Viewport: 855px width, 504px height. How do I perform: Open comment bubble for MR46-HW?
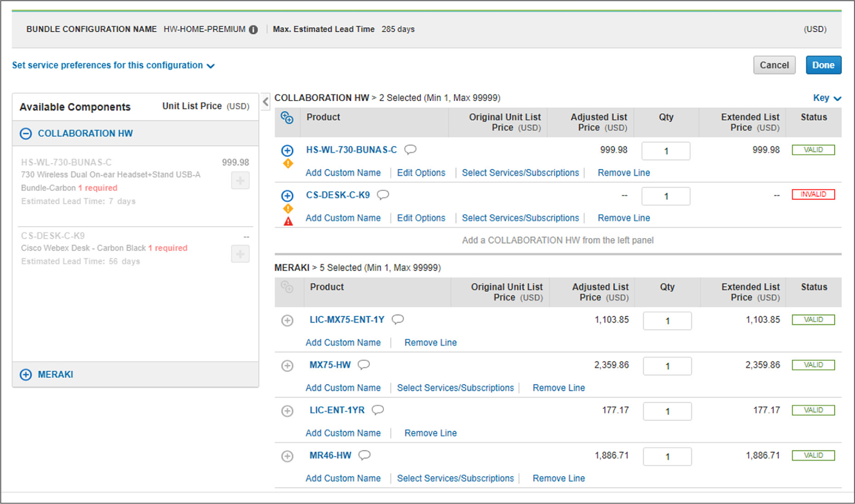click(x=364, y=456)
